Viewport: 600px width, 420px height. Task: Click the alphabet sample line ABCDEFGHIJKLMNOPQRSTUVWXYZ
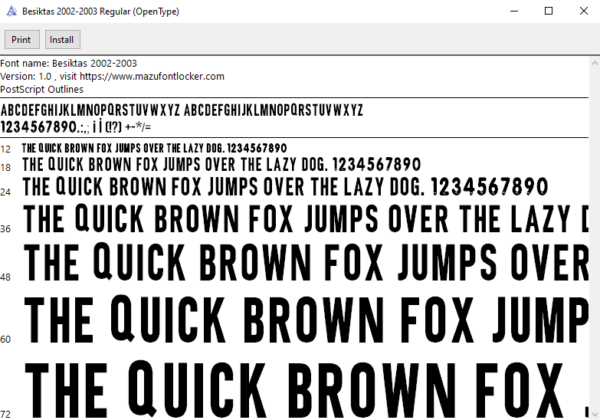182,110
